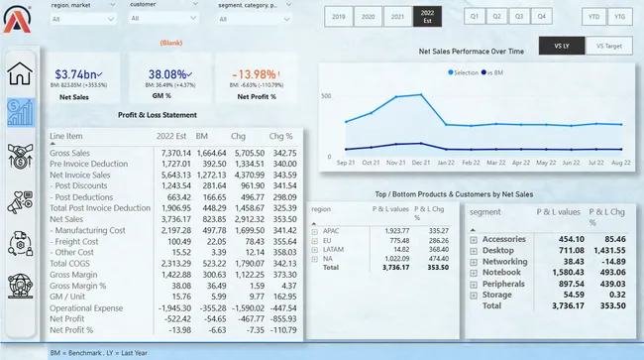
Task: Click the Selection legend marker
Action: coord(451,72)
